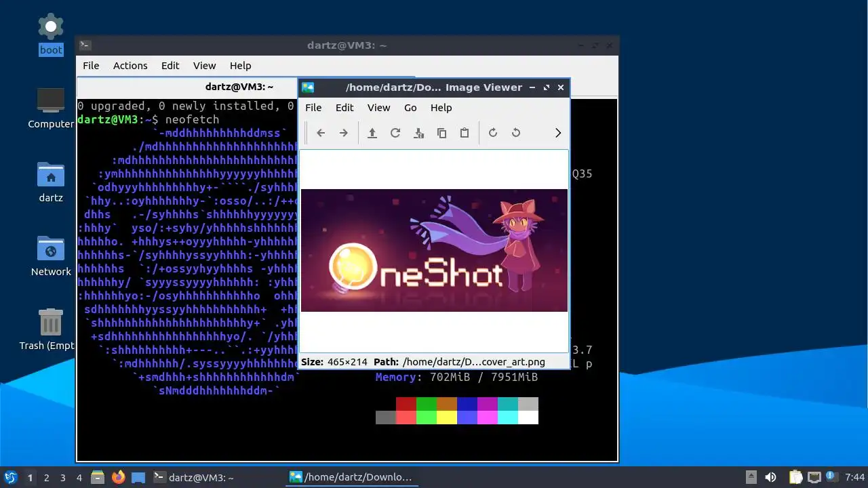Click the paste clipboard icon

(465, 133)
